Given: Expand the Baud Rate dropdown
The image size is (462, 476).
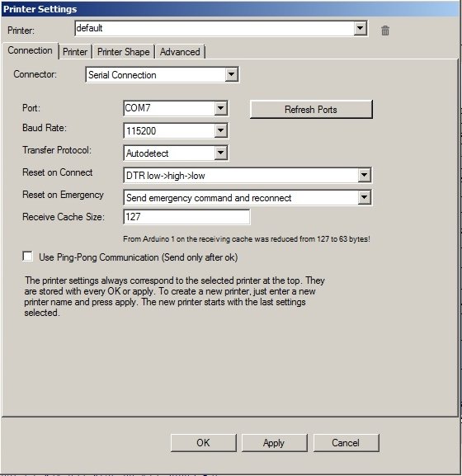Looking at the screenshot, I should (220, 131).
